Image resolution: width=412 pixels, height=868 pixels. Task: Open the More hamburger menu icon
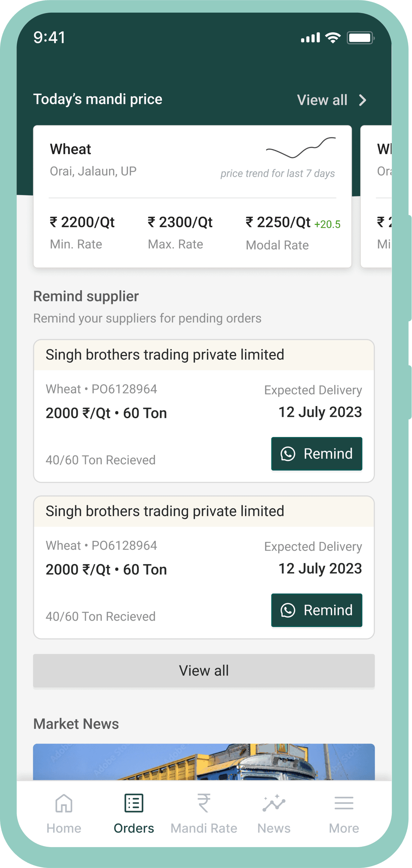click(344, 803)
